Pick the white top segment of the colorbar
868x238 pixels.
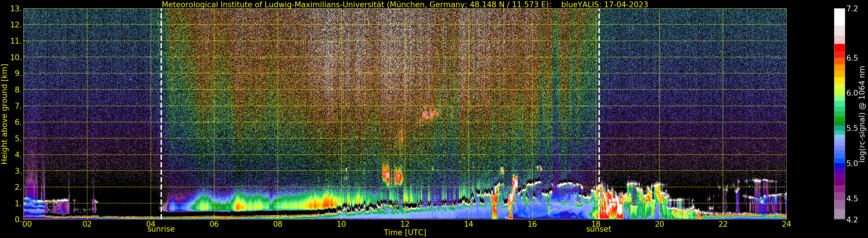[839, 17]
